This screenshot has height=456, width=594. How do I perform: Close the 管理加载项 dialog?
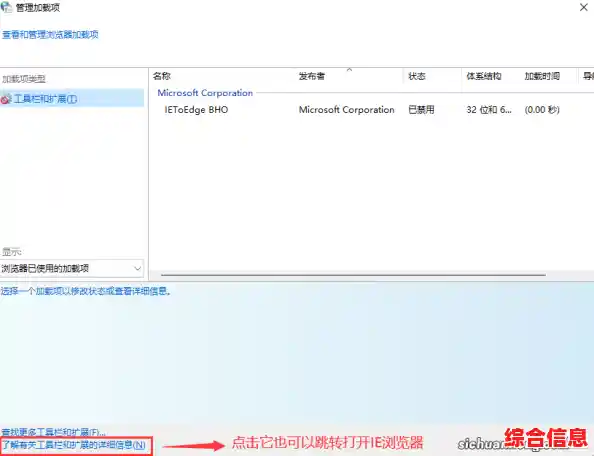[x=583, y=7]
